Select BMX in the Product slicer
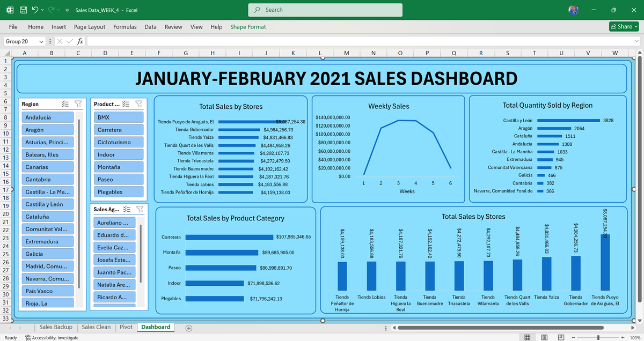 [x=119, y=117]
